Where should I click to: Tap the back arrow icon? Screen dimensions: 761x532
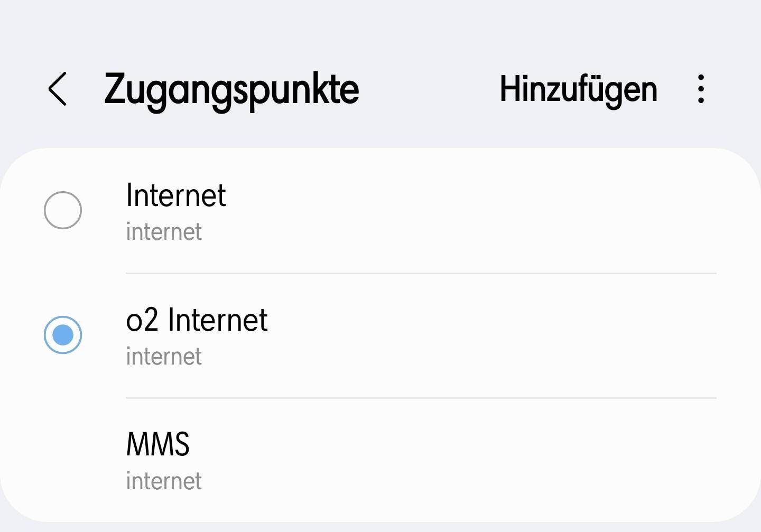click(58, 89)
